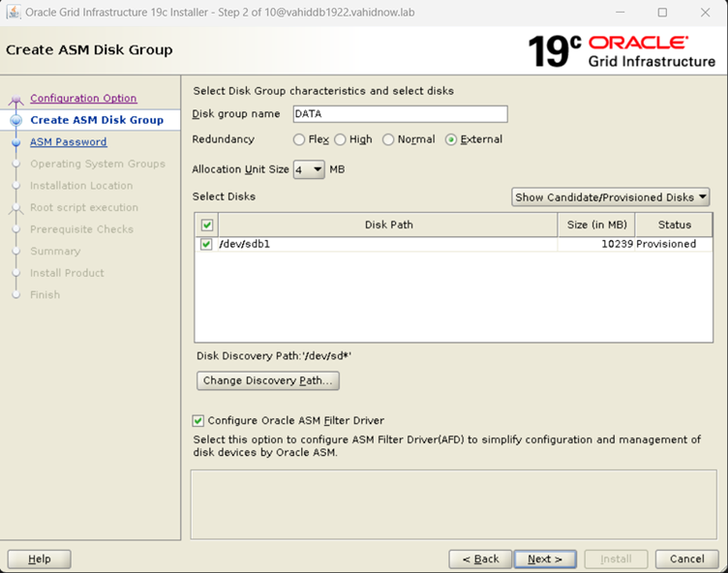Choose Normal redundancy
The height and width of the screenshot is (573, 728).
click(389, 139)
